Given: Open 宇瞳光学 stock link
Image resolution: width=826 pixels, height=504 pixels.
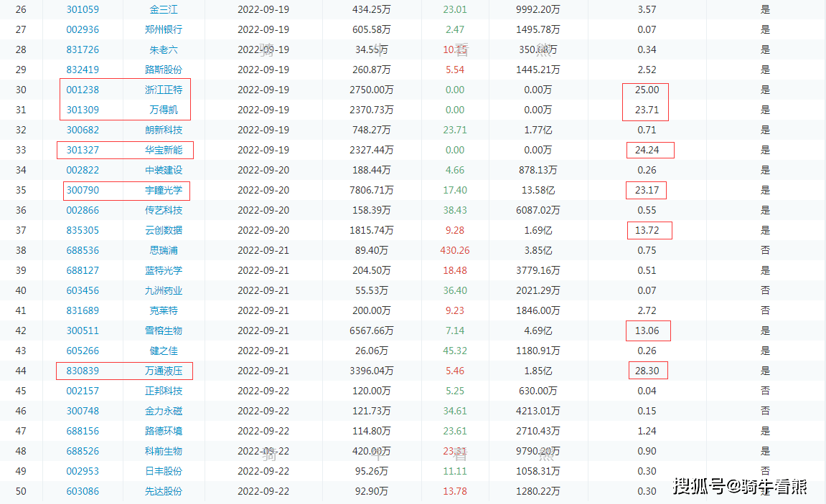Looking at the screenshot, I should click(x=164, y=190).
